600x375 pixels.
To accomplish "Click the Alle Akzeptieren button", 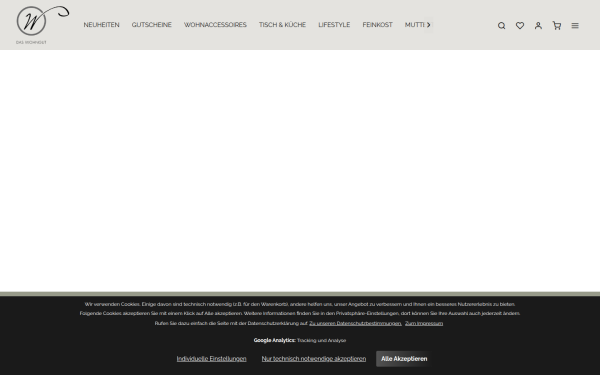I will coord(404,359).
